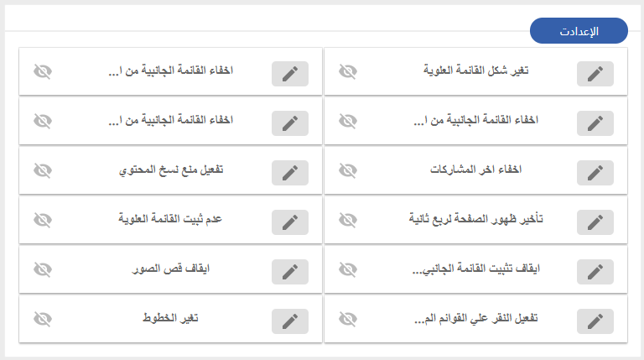Viewport: 644px width, 360px height.
Task: Toggle the eye icon for ايقاف تثبيت القائمة الجانبي
Action: [348, 269]
